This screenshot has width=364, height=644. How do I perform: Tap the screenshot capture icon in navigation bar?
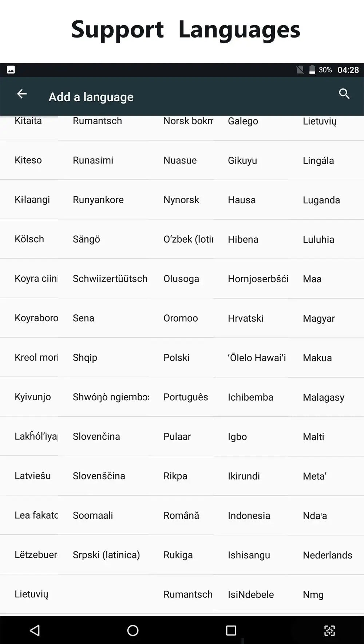pos(329,631)
